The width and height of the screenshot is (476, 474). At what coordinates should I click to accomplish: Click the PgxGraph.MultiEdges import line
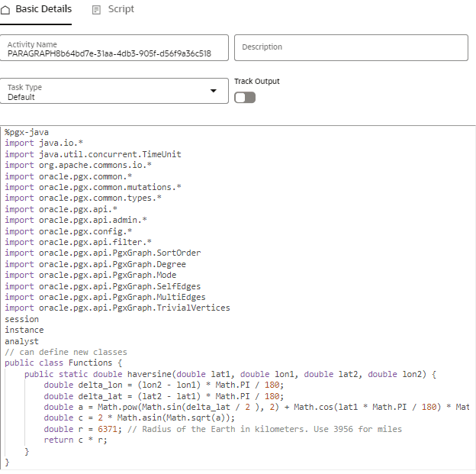(105, 297)
